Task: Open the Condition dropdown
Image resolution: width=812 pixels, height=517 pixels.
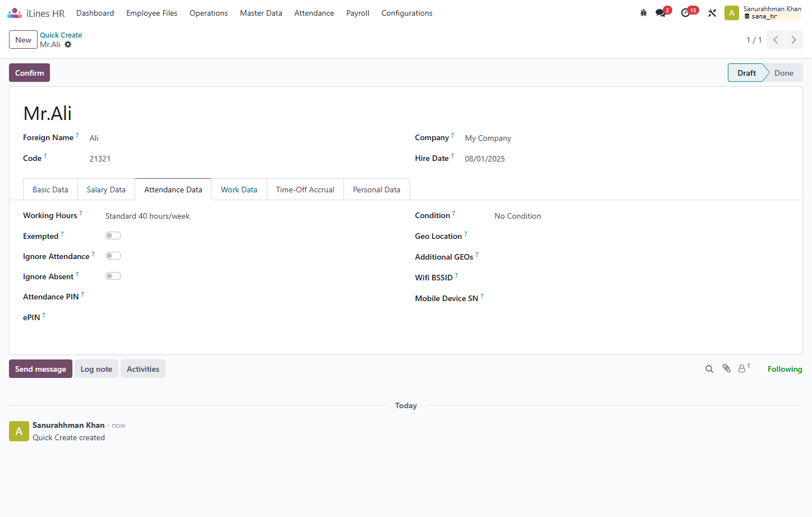Action: coord(641,216)
